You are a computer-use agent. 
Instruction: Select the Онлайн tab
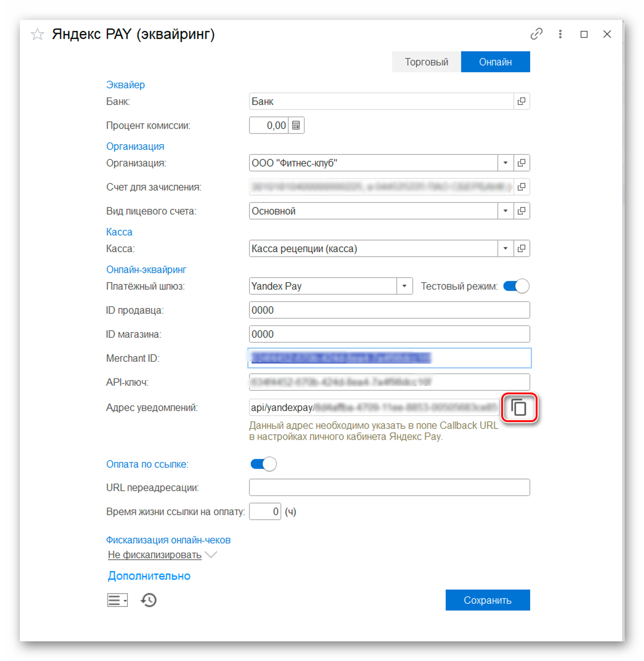click(495, 62)
